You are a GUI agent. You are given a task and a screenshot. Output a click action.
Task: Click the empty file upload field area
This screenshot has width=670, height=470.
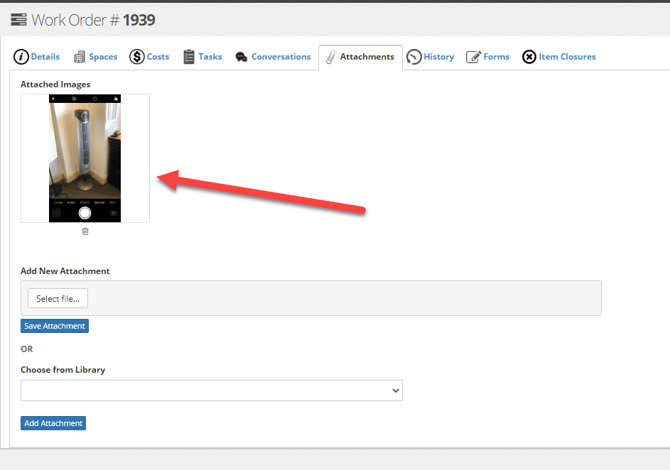click(340, 298)
